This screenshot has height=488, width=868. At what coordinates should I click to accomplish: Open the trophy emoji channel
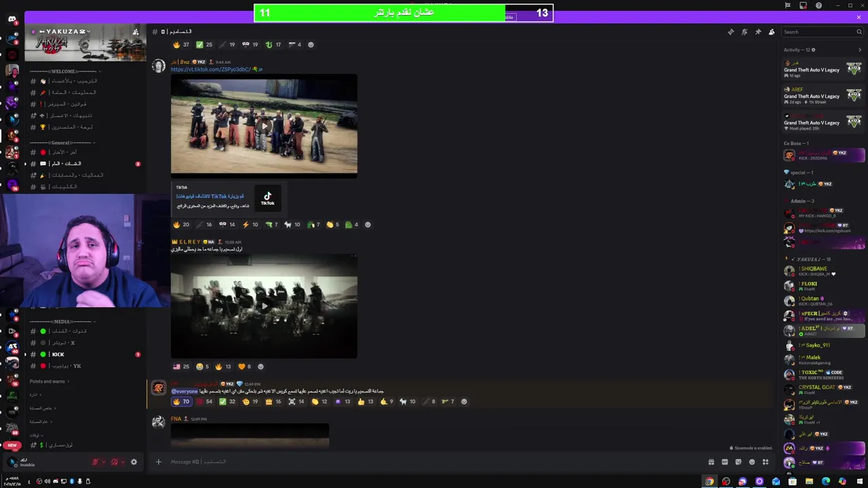pyautogui.click(x=85, y=127)
